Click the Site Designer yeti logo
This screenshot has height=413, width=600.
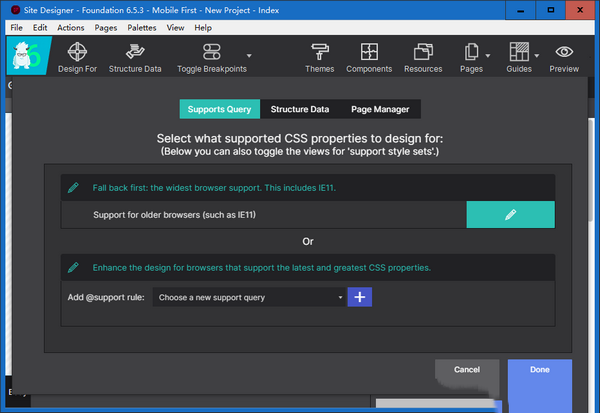tap(28, 56)
